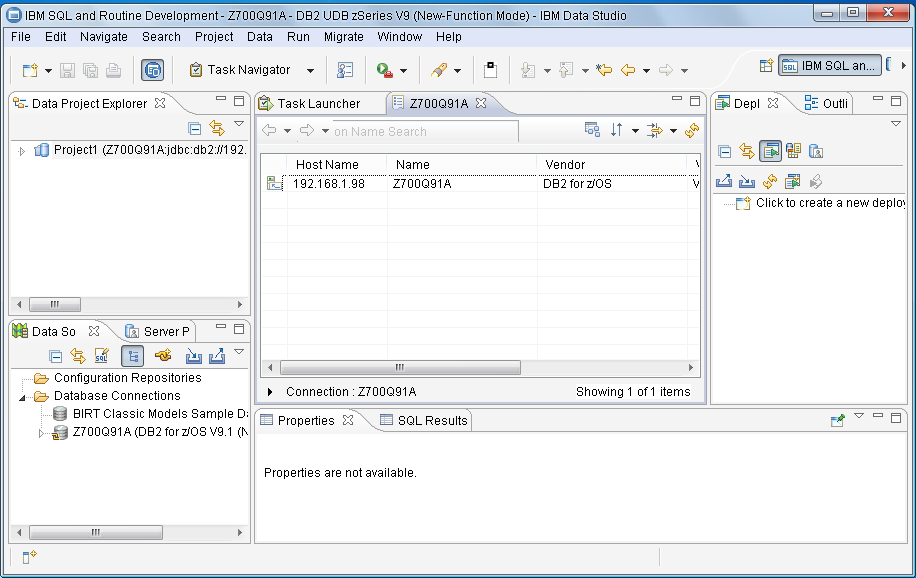Viewport: 916px width, 578px height.
Task: Click to create a new deployment group link
Action: 828,203
